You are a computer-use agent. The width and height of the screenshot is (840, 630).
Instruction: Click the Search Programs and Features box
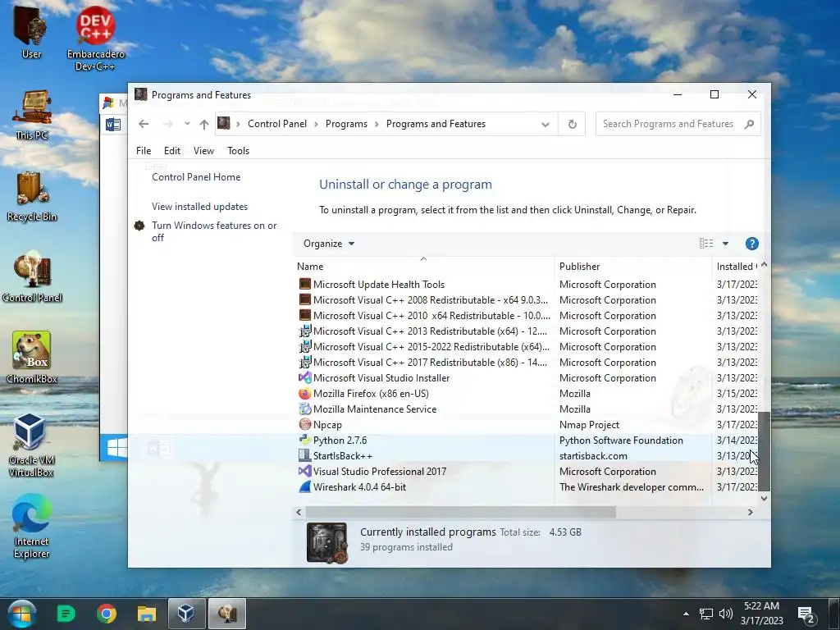[x=678, y=125]
